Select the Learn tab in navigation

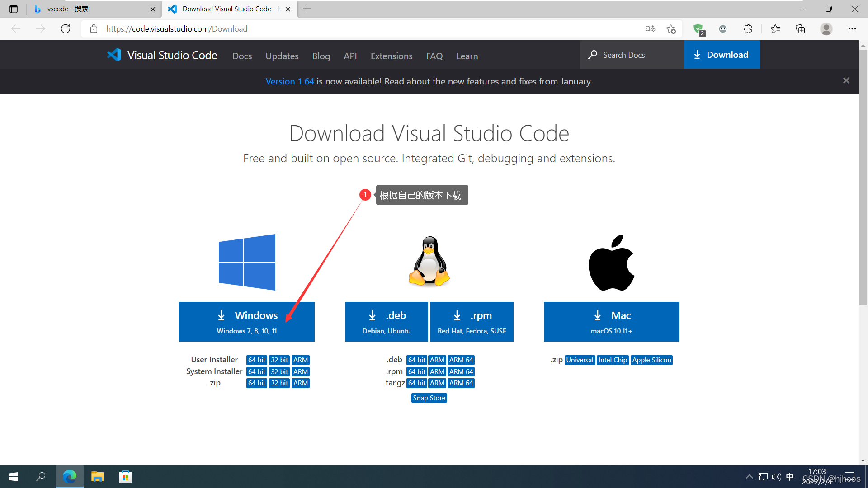(x=467, y=56)
